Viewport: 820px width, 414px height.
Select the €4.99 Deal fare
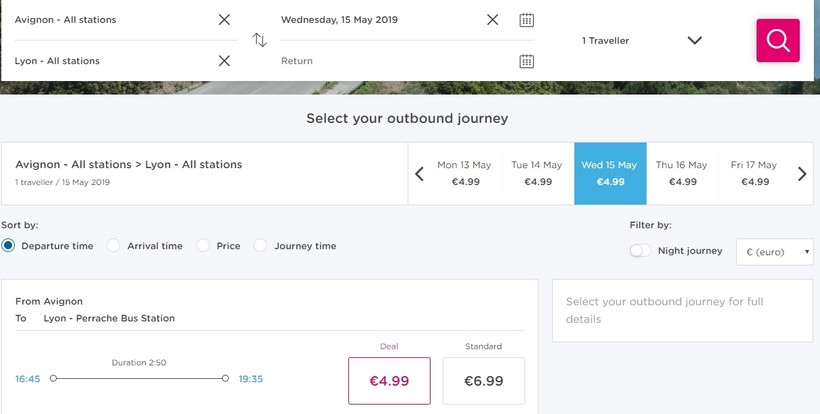pos(389,381)
